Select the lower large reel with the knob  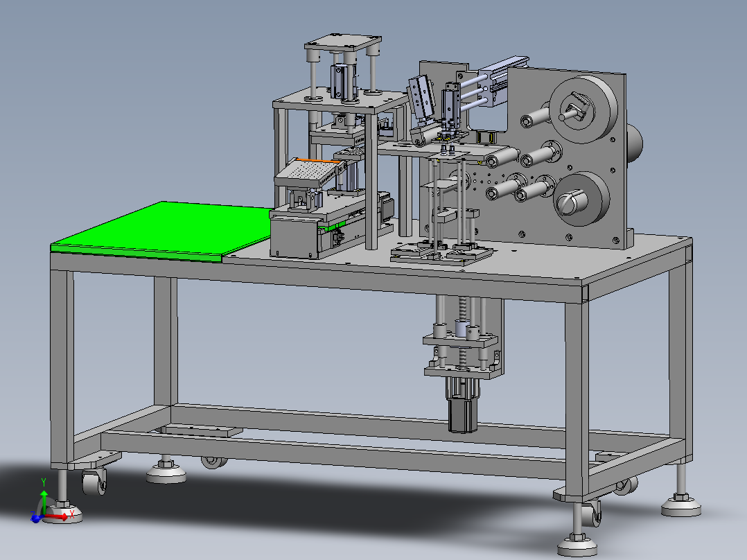[x=581, y=199]
